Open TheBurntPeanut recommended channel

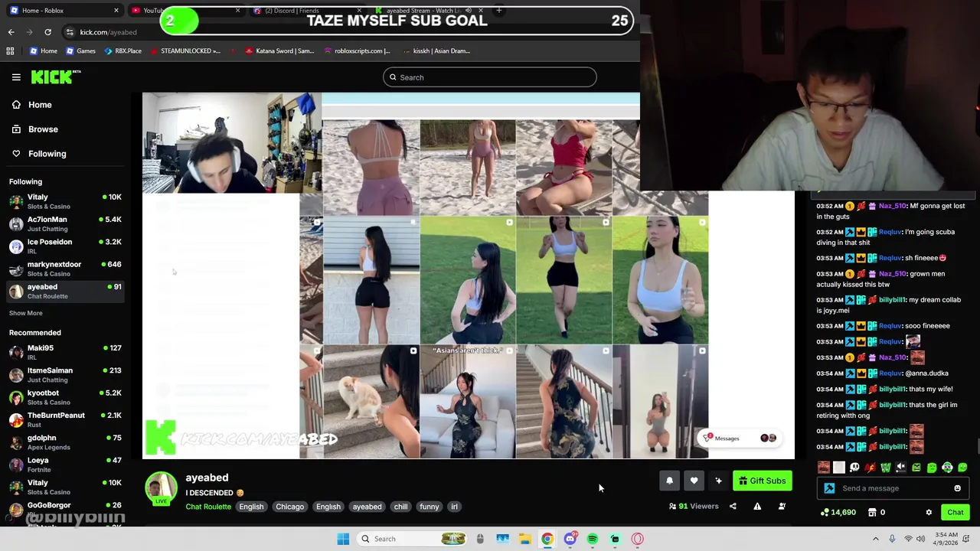(65, 419)
